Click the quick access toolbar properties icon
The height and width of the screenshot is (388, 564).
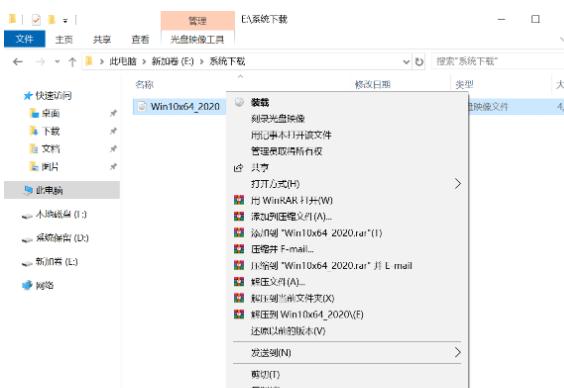[x=36, y=19]
